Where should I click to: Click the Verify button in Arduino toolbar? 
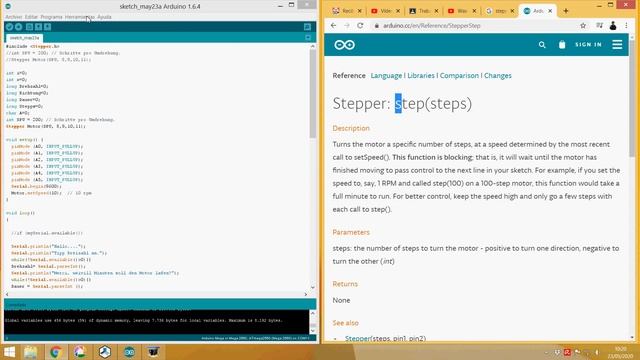[9, 27]
